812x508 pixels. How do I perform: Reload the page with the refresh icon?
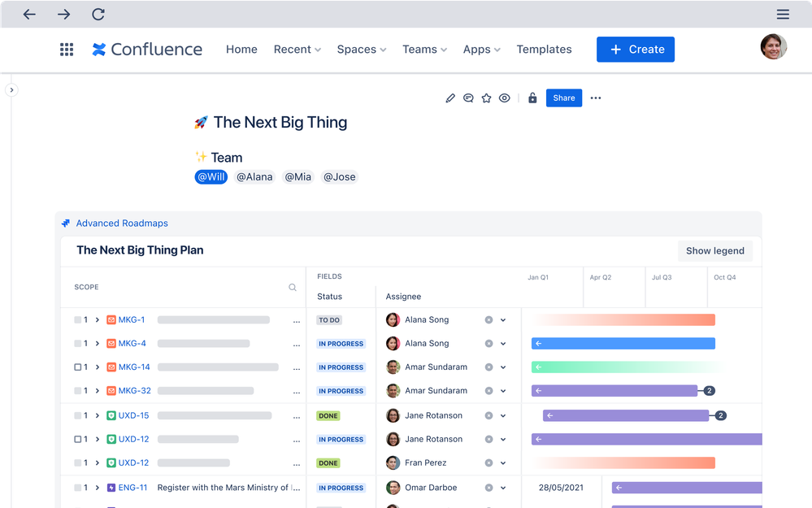coord(98,14)
